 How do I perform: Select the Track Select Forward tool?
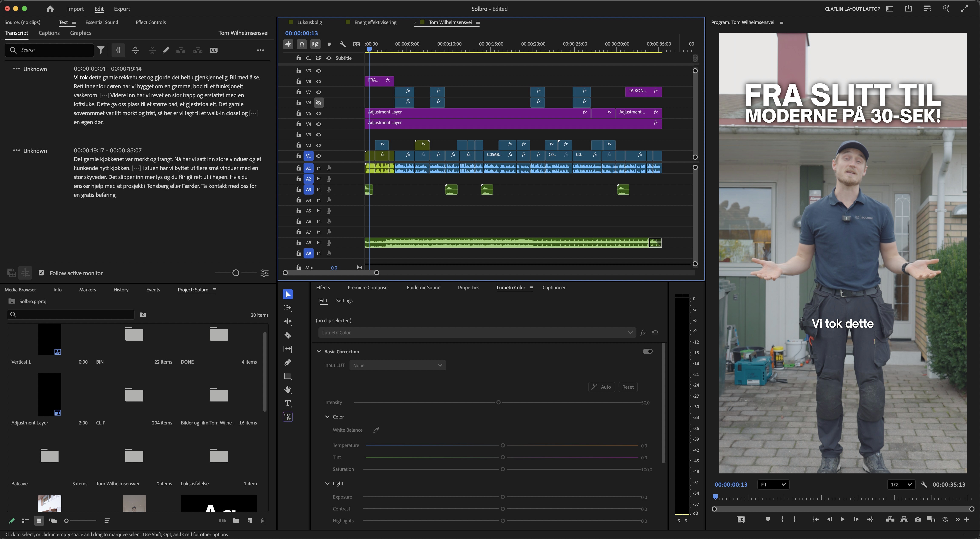(x=288, y=308)
